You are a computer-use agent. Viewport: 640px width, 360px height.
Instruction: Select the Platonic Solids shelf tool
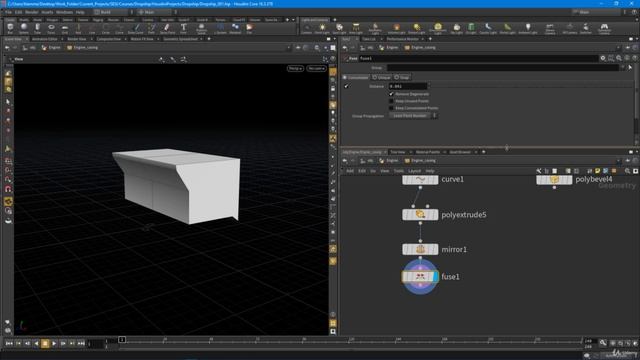click(x=201, y=28)
